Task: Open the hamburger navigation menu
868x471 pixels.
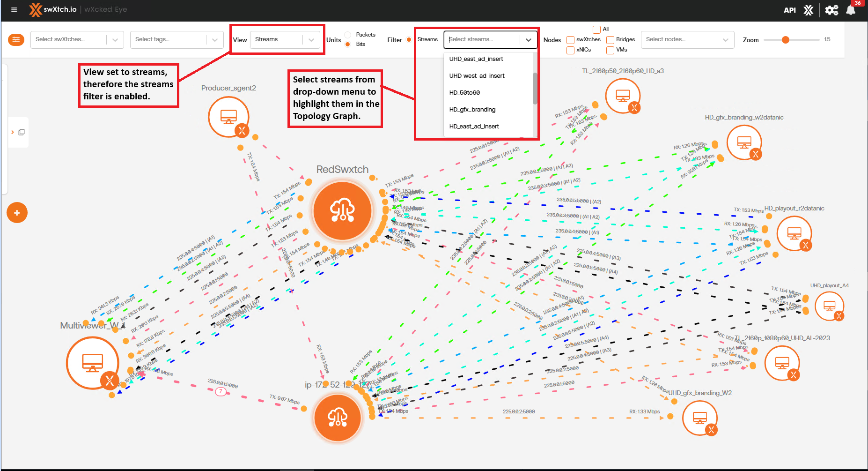Action: (x=14, y=10)
